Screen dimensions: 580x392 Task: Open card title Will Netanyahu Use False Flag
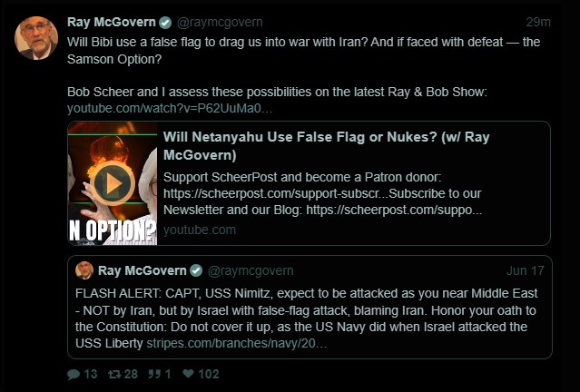click(x=326, y=146)
